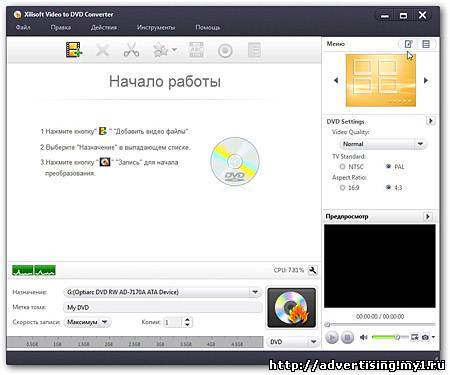The width and height of the screenshot is (450, 375).
Task: Open the Инструменты menu
Action: click(x=156, y=27)
